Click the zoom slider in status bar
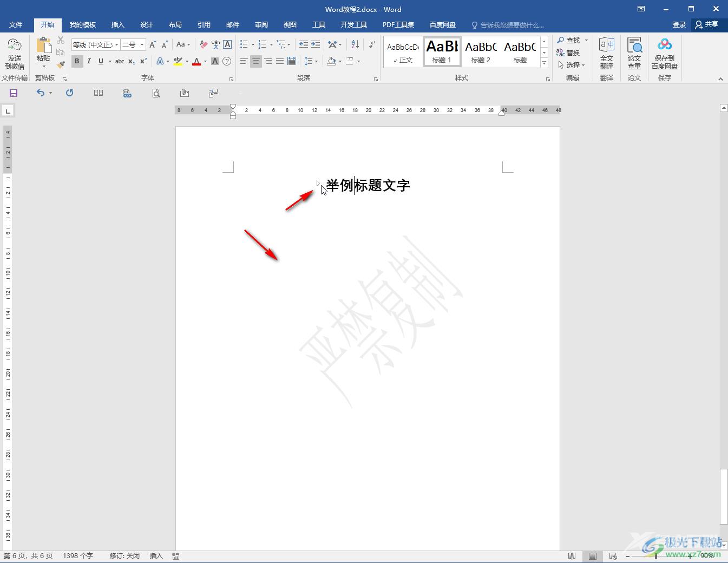Image resolution: width=728 pixels, height=563 pixels. [657, 556]
